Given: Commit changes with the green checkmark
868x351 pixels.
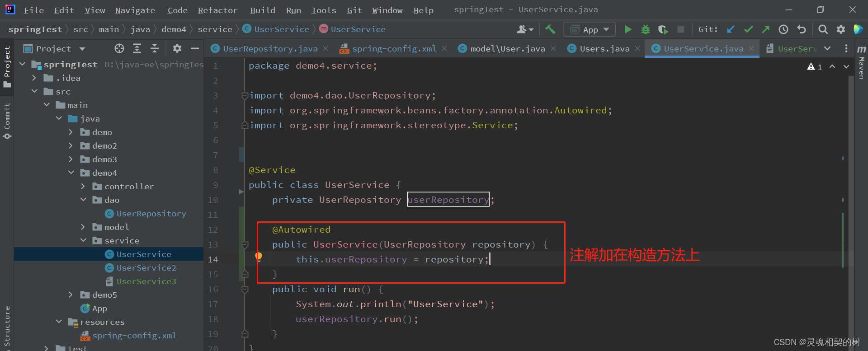Looking at the screenshot, I should tap(749, 29).
